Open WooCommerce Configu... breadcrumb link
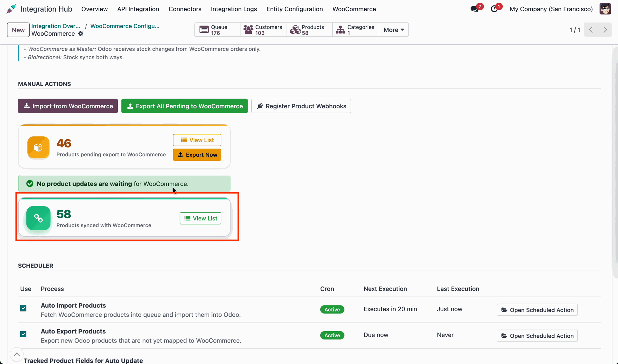618x364 pixels. 125,26
